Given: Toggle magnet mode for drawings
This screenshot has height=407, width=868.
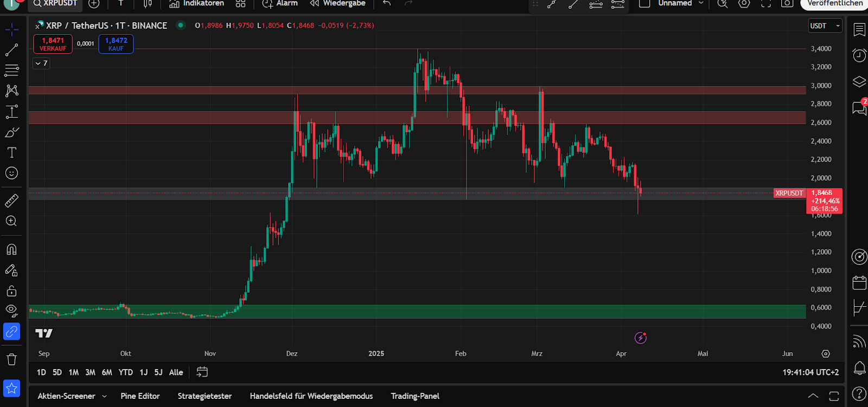Looking at the screenshot, I should [11, 249].
